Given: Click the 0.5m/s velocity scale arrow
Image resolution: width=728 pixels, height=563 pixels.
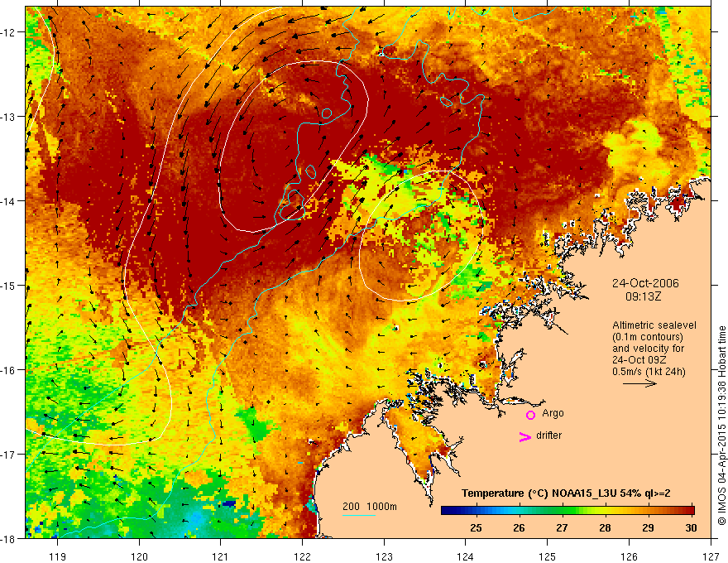Looking at the screenshot, I should coord(639,383).
